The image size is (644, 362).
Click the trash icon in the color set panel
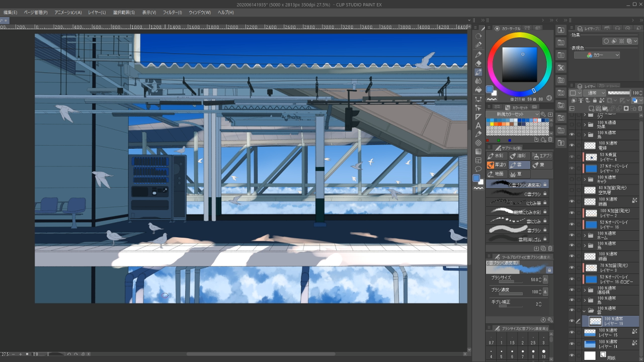tap(550, 140)
